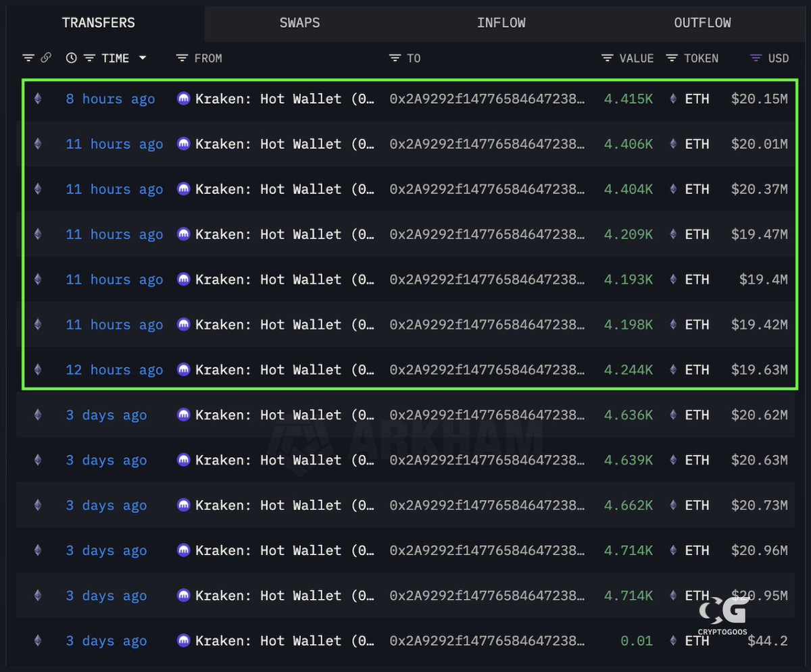Open the SWAPS tab
The image size is (811, 672).
[299, 22]
